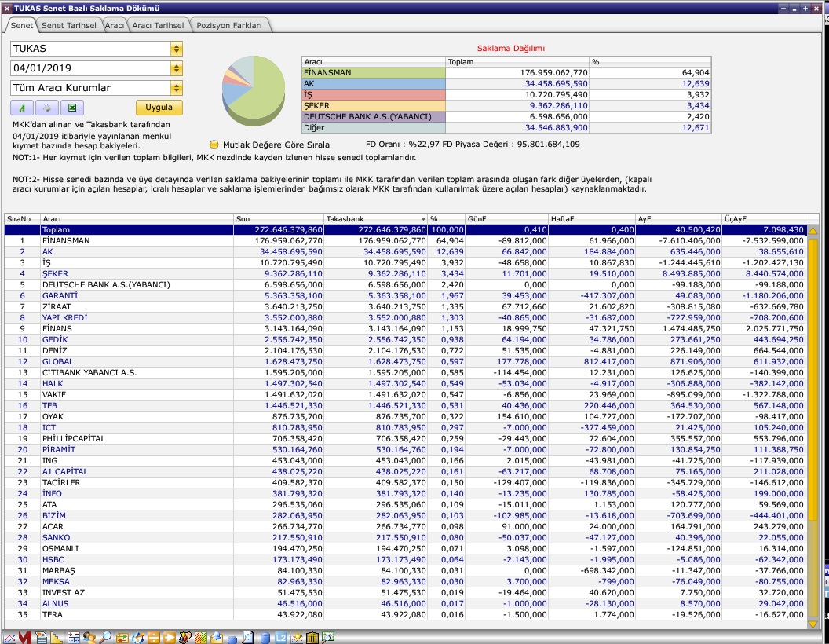Sort by the Son column header

[278, 219]
